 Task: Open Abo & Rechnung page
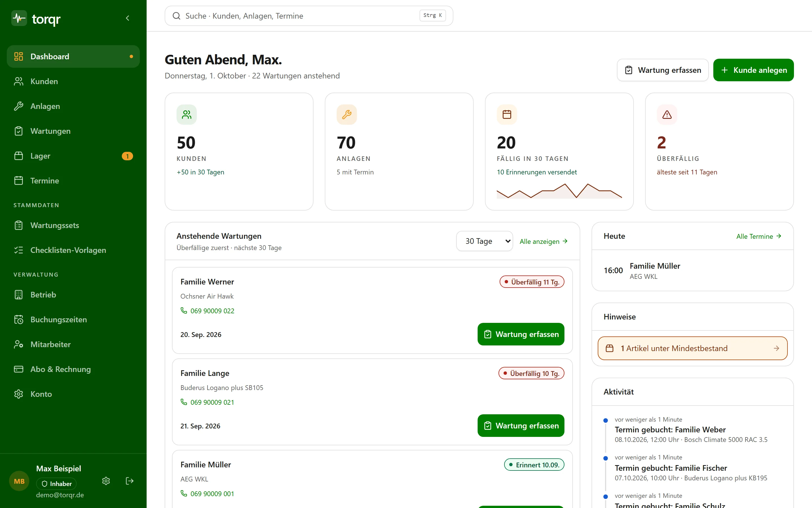pyautogui.click(x=73, y=369)
